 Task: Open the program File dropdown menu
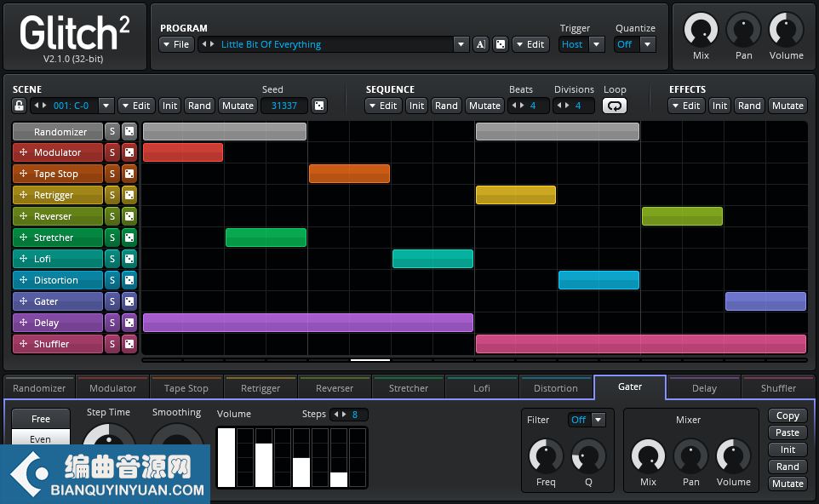176,44
